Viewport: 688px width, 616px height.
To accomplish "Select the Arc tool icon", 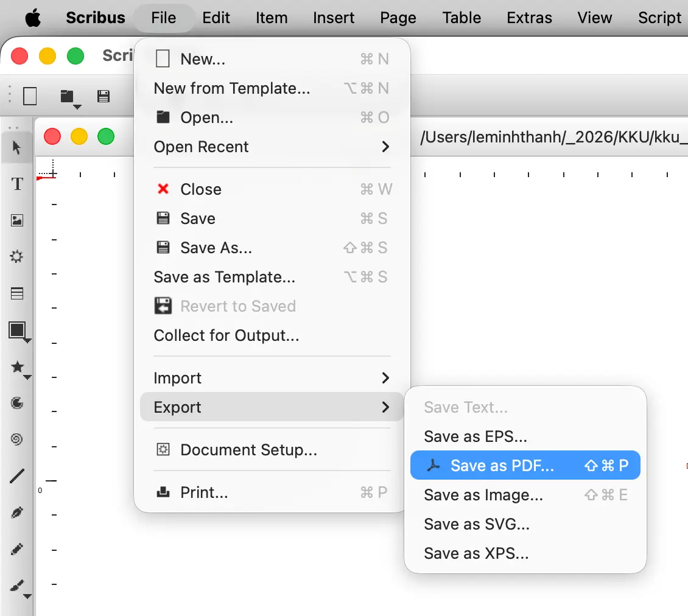I will [17, 403].
